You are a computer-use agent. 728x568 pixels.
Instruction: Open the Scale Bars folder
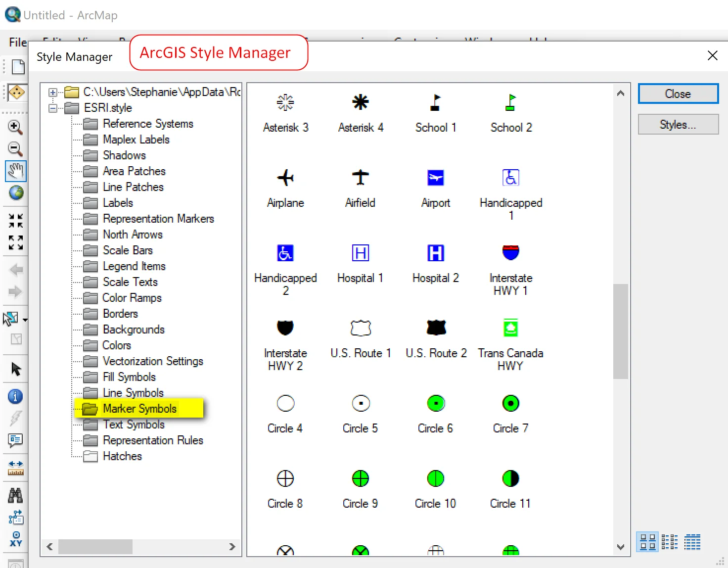(x=128, y=250)
